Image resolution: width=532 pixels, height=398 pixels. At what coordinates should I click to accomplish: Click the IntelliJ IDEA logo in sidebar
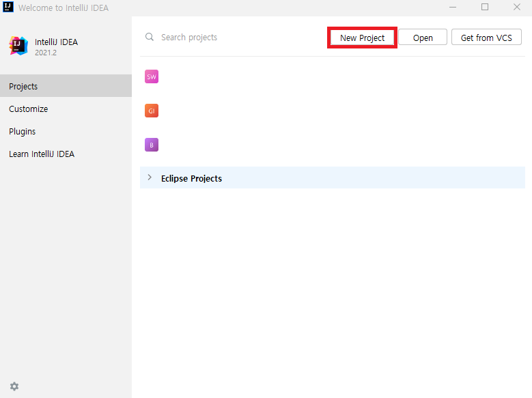click(x=18, y=46)
